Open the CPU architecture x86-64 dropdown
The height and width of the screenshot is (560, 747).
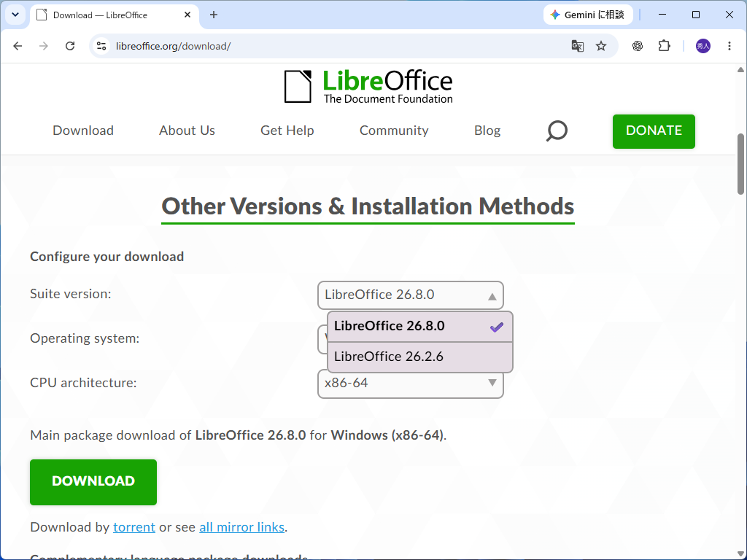coord(410,384)
